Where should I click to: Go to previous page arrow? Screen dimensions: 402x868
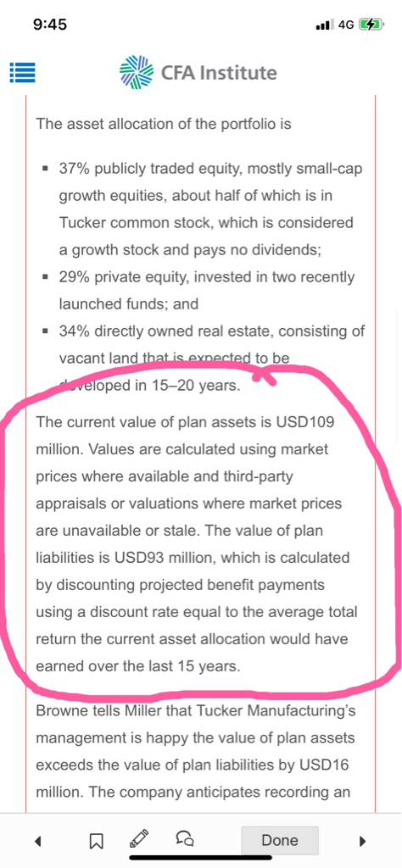(x=37, y=842)
